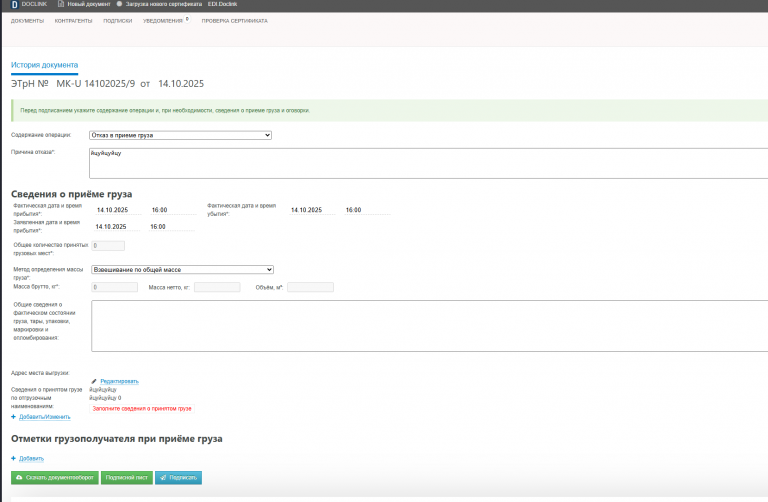The image size is (768, 502).
Task: Click the plus icon beside Добавить
Action: (13, 458)
